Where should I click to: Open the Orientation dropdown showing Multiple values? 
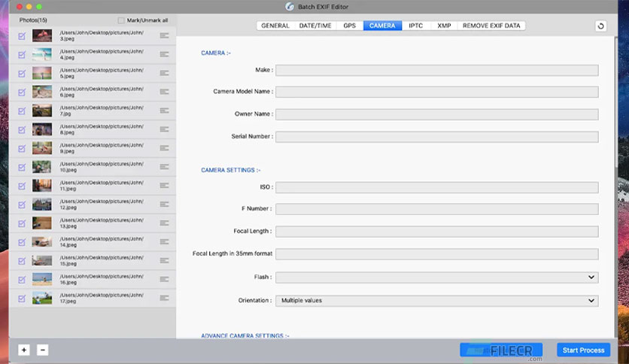[437, 301]
